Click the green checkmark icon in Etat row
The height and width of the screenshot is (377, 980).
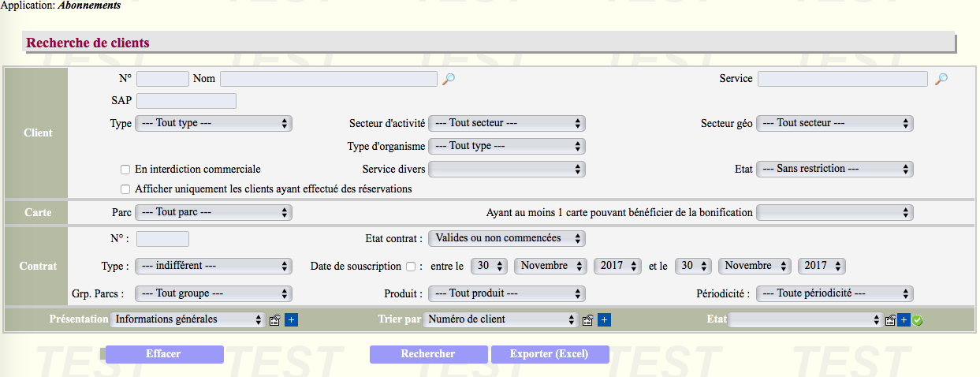[x=918, y=321]
